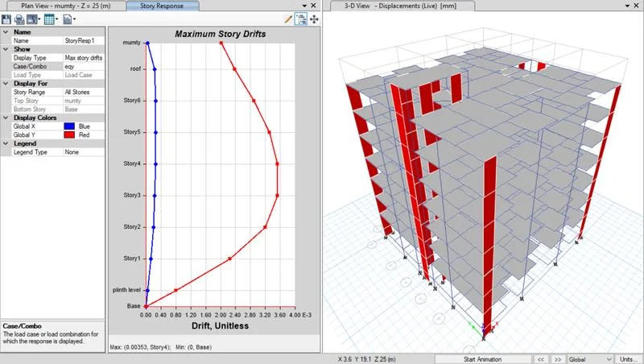Image resolution: width=644 pixels, height=364 pixels.
Task: Click the roof axis label on chart
Action: [135, 68]
